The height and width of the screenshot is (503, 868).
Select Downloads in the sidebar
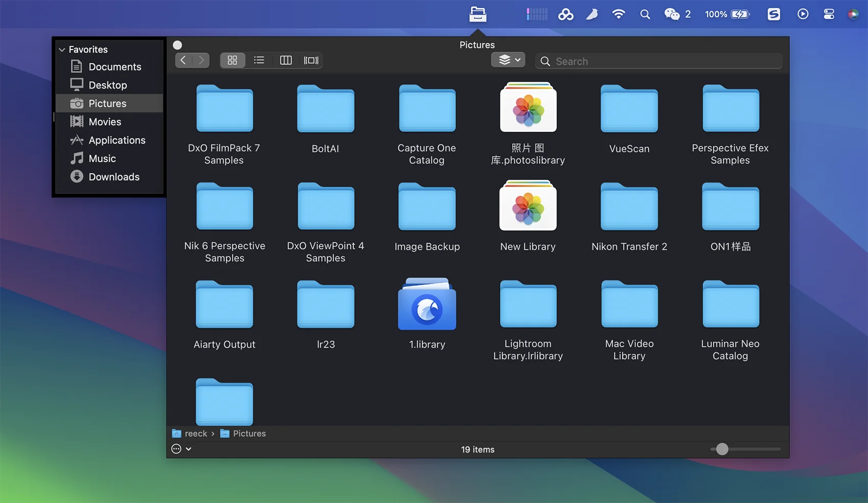point(109,177)
